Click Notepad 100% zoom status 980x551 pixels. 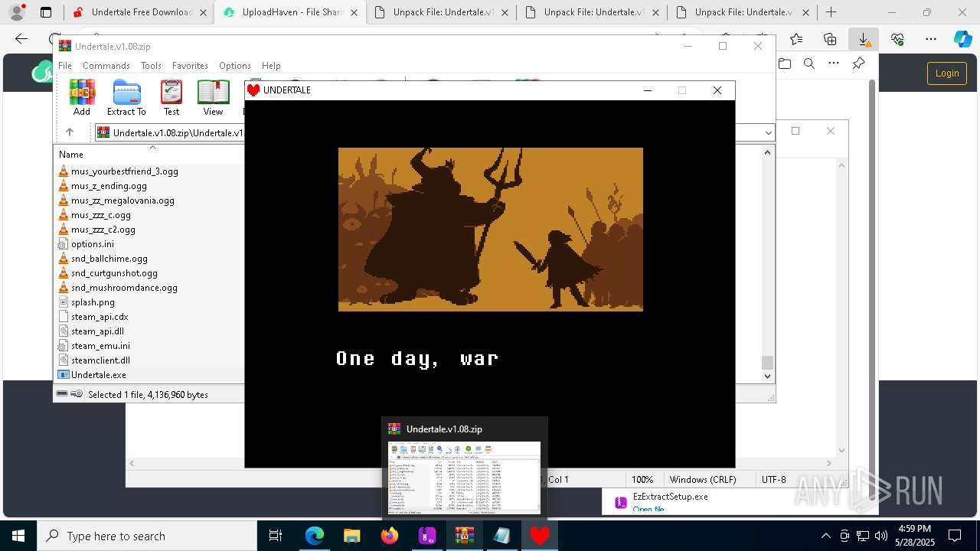642,479
